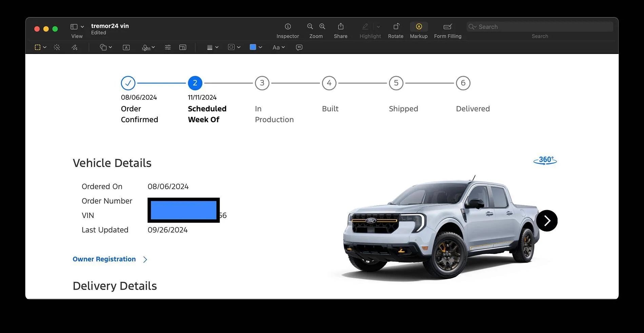Click the "In Production" step label
This screenshot has width=644, height=333.
pos(274,114)
